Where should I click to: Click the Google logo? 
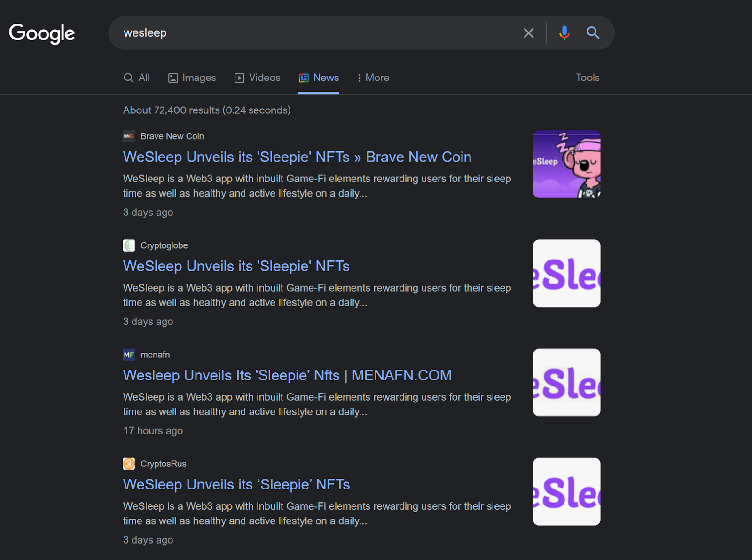(x=42, y=33)
